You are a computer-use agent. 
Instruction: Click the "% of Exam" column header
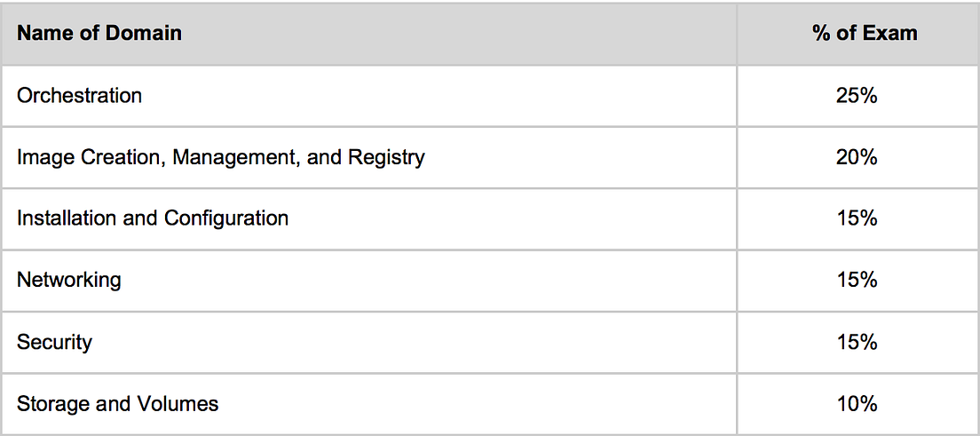(x=857, y=33)
